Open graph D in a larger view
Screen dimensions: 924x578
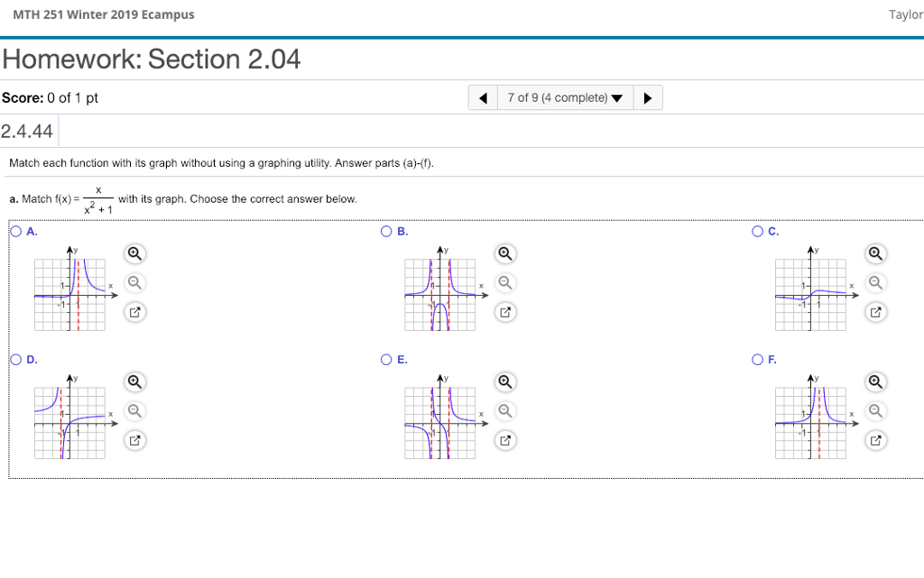[x=134, y=440]
